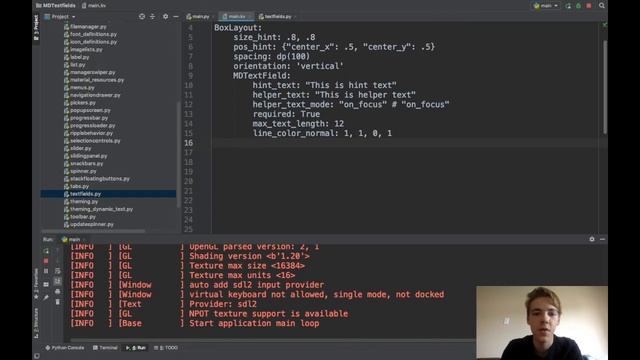Click Rerun icon in Run panel sidebar

46,251
